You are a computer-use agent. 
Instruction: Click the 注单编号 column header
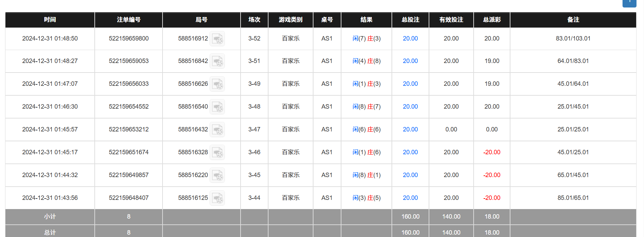(129, 20)
